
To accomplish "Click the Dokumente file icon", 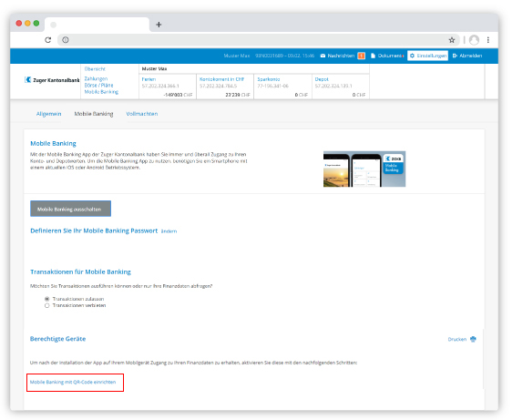I will pos(373,56).
